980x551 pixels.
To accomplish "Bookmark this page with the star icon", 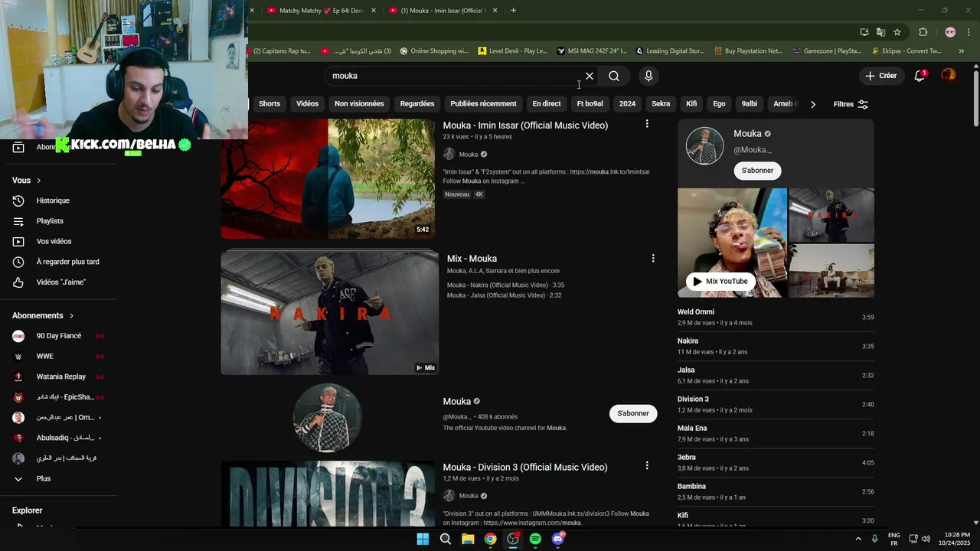I will [x=897, y=32].
